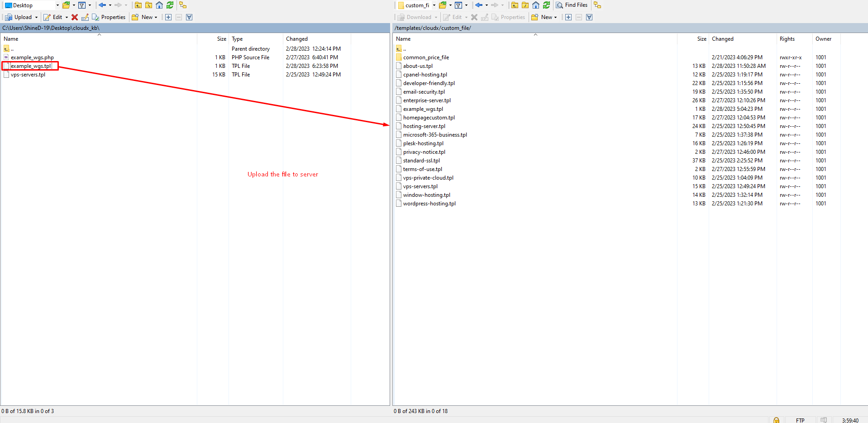This screenshot has height=423, width=868.
Task: Click the remote directory tree toggle icon
Action: [x=597, y=5]
